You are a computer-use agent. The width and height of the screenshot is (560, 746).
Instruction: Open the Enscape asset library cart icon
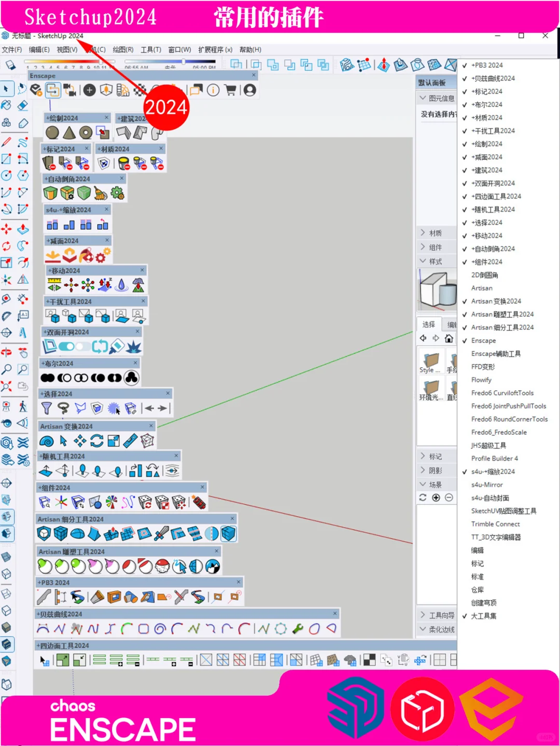[231, 90]
